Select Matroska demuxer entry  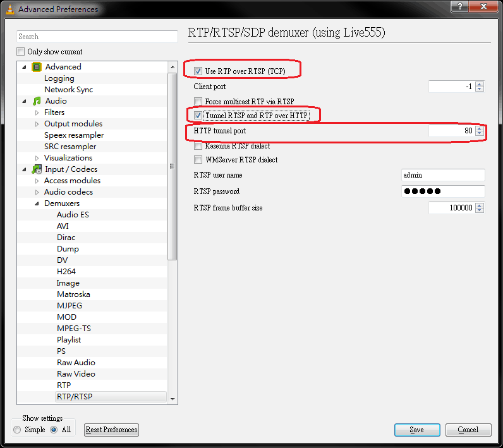pyautogui.click(x=73, y=294)
